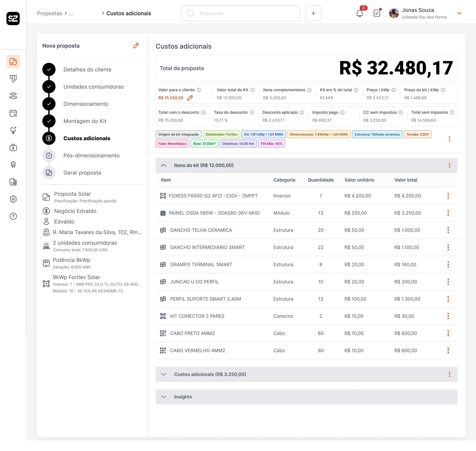
Task: Open the Edvaldo client entry
Action: click(64, 221)
